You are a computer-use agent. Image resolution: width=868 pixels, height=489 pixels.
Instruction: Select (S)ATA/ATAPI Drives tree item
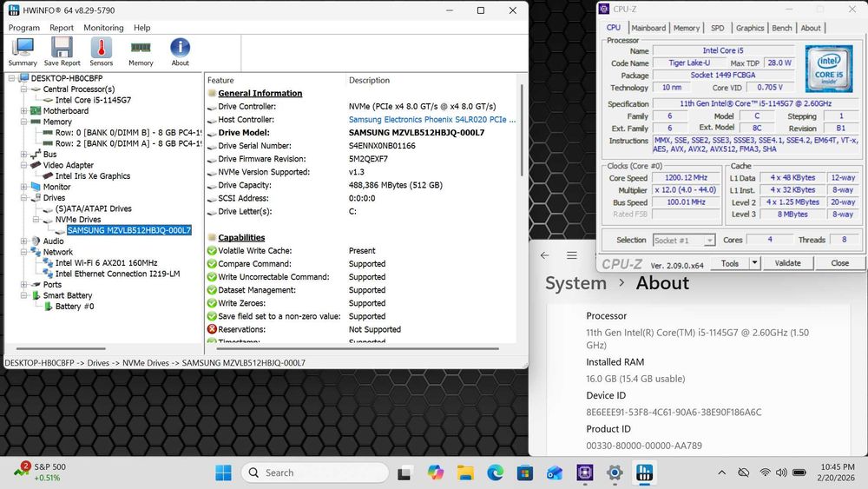(93, 208)
